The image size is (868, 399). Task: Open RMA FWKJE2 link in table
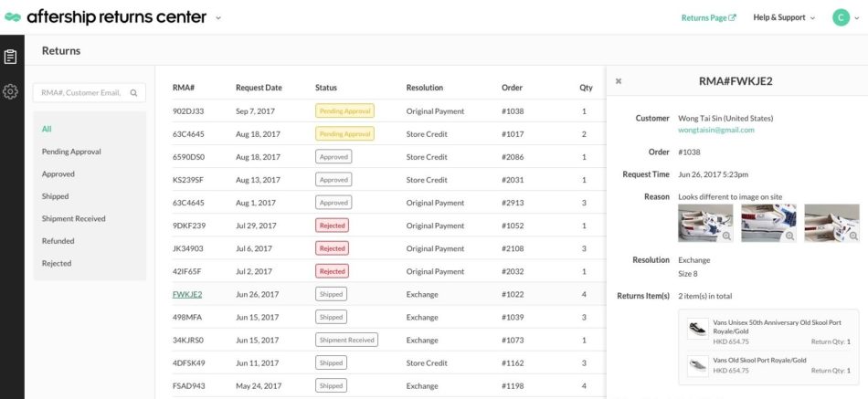click(187, 294)
